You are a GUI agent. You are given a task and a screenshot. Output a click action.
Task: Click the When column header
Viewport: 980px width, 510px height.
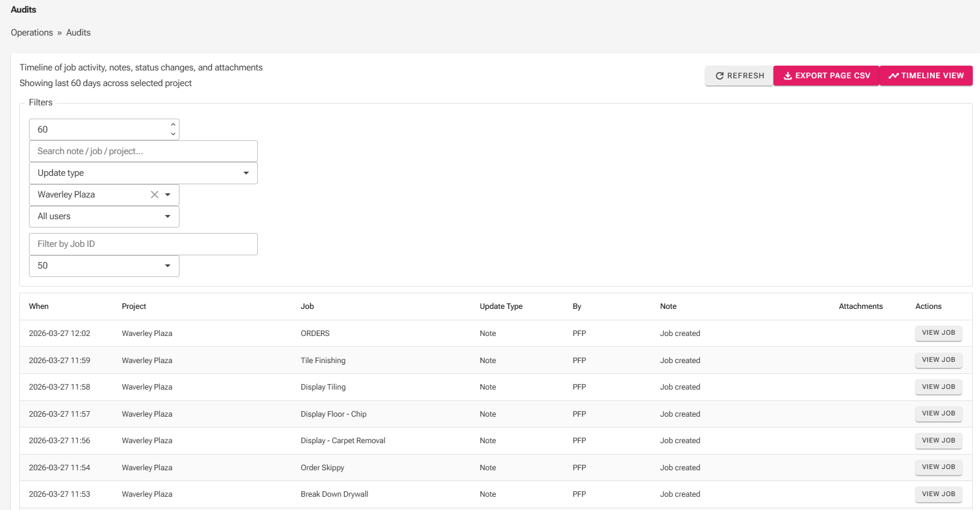(x=39, y=306)
